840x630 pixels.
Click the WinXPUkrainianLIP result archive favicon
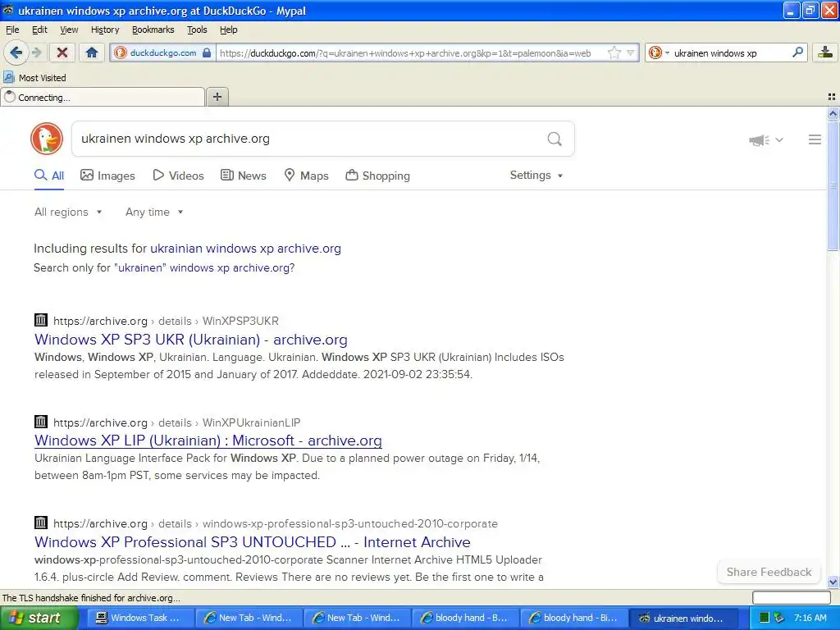click(x=41, y=422)
